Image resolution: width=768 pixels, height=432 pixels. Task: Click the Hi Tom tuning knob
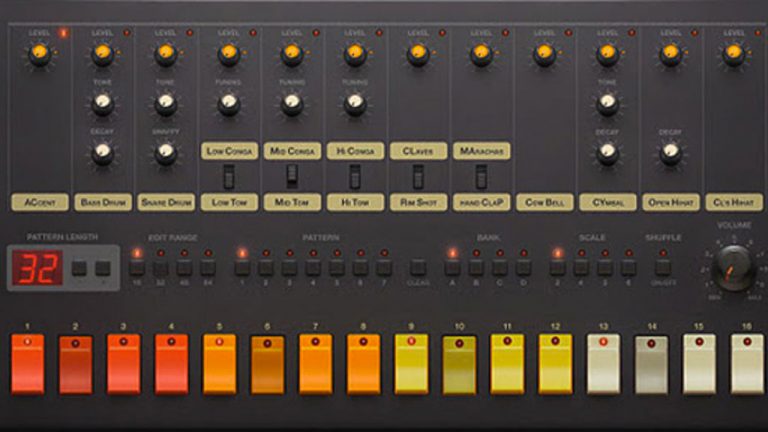coord(355,104)
